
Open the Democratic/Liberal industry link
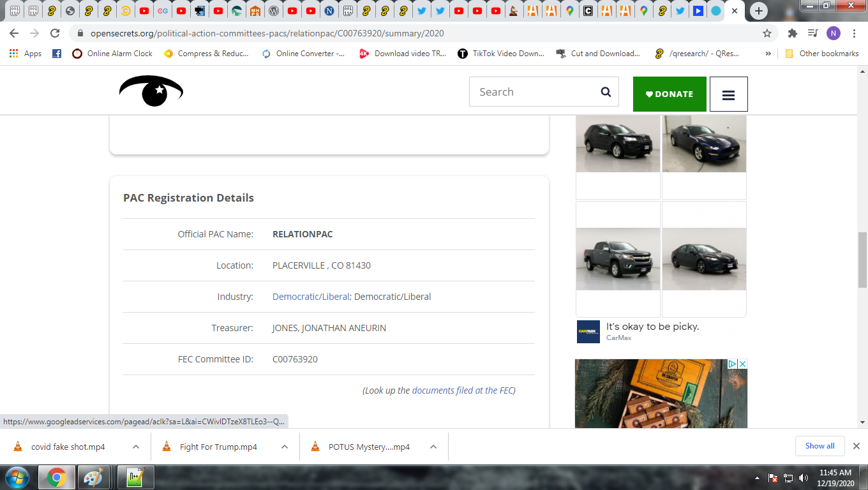point(311,297)
